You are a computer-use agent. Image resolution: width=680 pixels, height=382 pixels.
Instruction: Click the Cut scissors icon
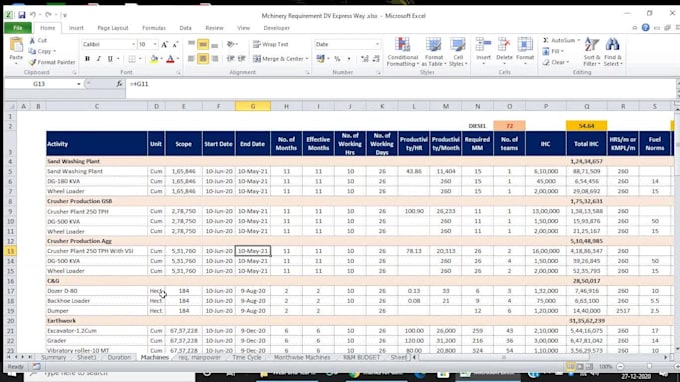pyautogui.click(x=32, y=40)
